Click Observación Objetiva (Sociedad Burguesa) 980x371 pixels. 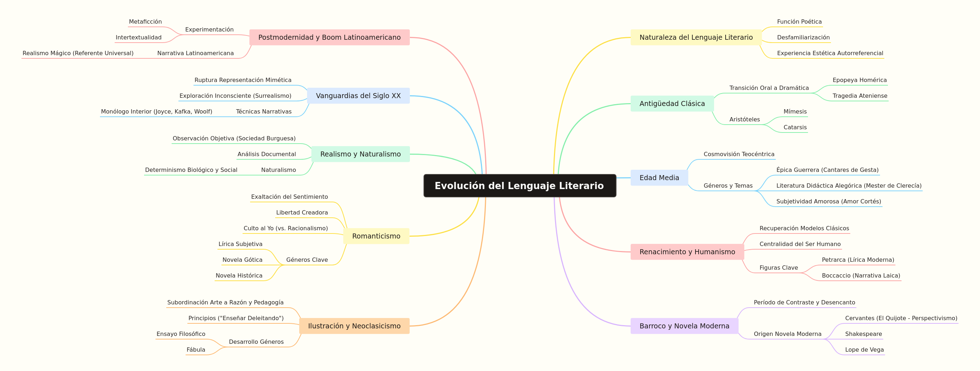[x=234, y=138]
